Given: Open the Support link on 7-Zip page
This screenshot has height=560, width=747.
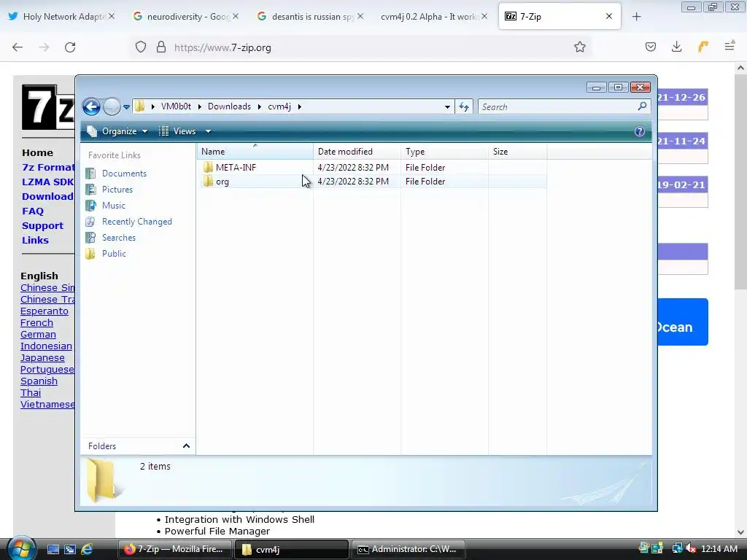Looking at the screenshot, I should (x=42, y=226).
